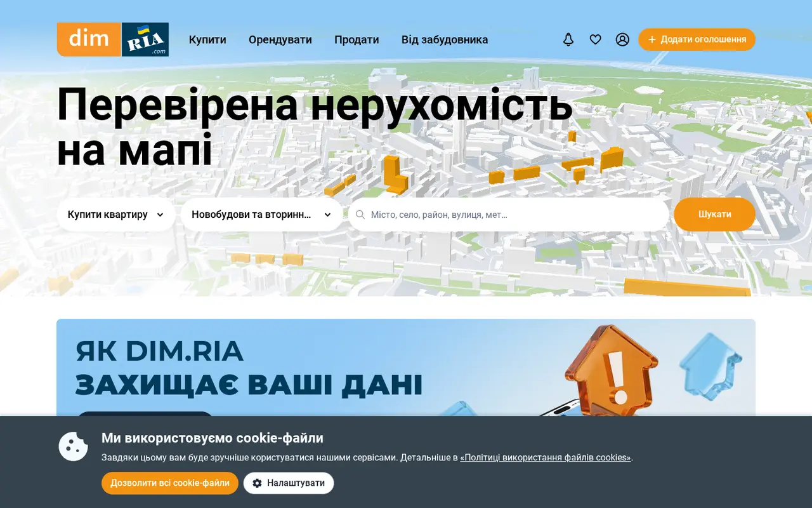Open the 'Як DIM.RIA захищає ваші дані' banner

pos(406,368)
